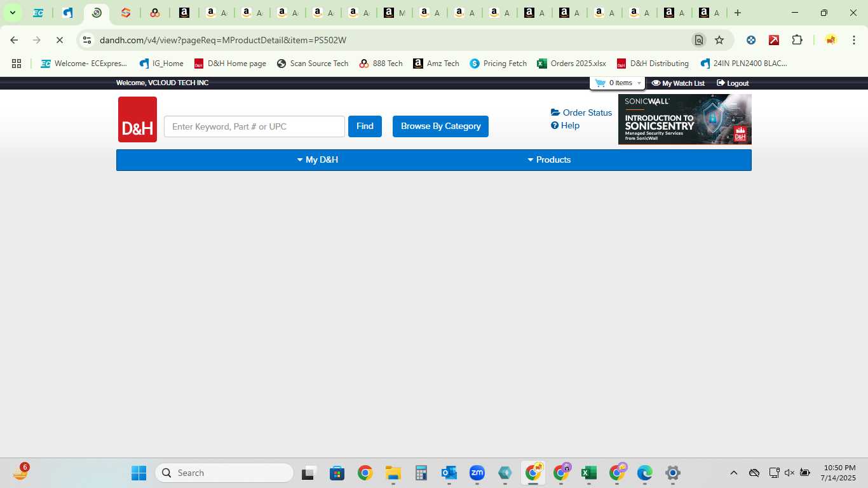
Task: Open the tab search dropdown chevron
Action: [12, 13]
